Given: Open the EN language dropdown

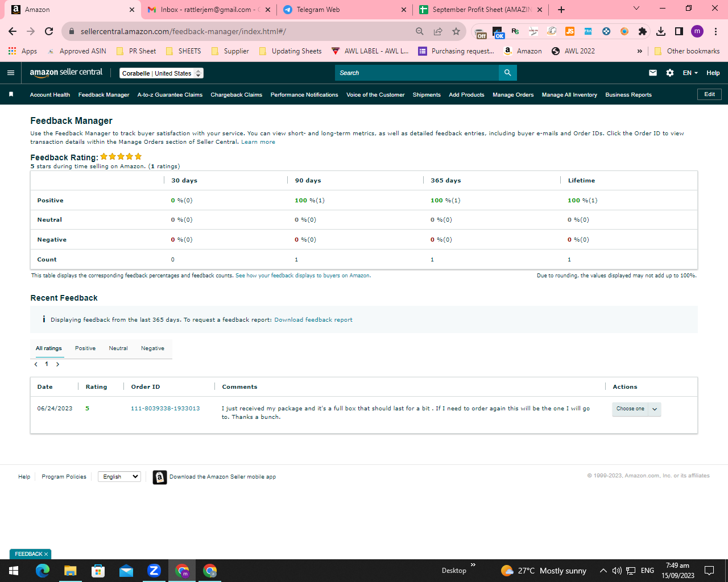Looking at the screenshot, I should click(x=690, y=73).
